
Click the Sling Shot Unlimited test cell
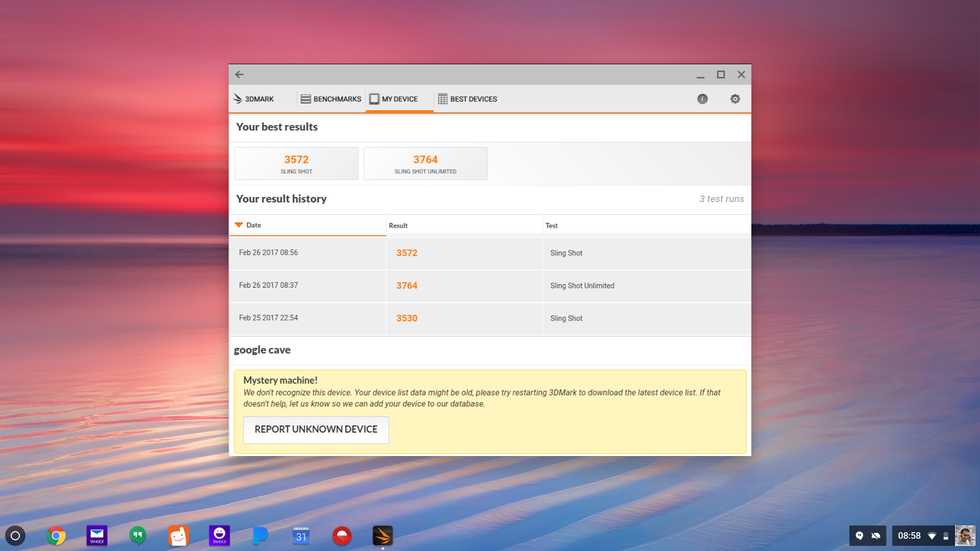(x=582, y=286)
